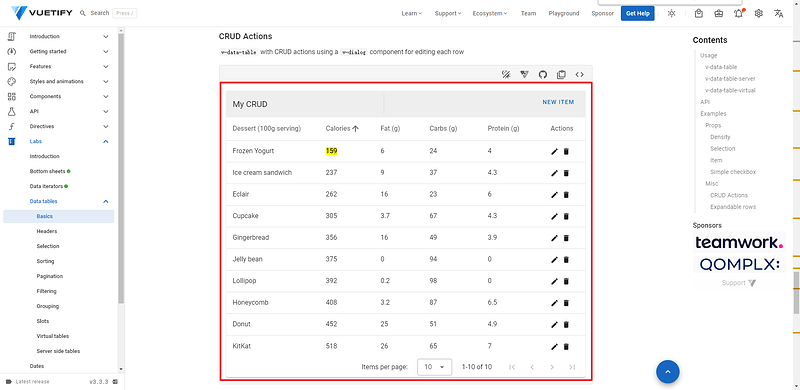Show the example source code brackets icon
800x390 pixels.
[580, 75]
